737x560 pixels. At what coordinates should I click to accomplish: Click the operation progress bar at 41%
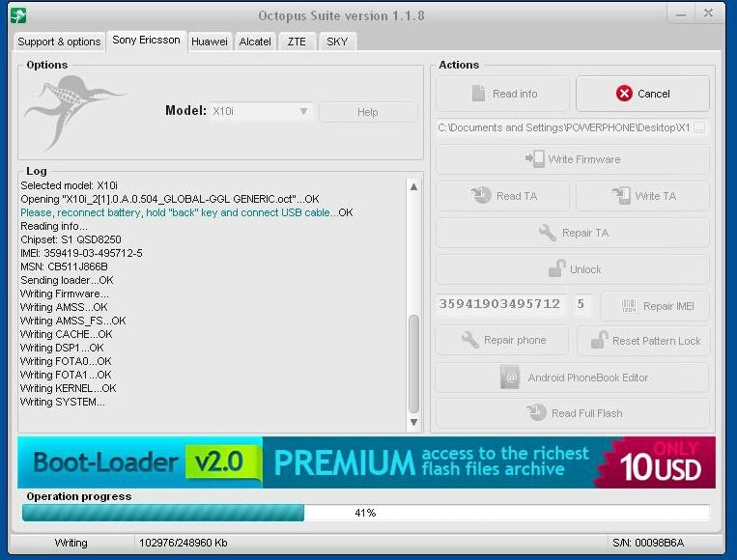click(366, 513)
